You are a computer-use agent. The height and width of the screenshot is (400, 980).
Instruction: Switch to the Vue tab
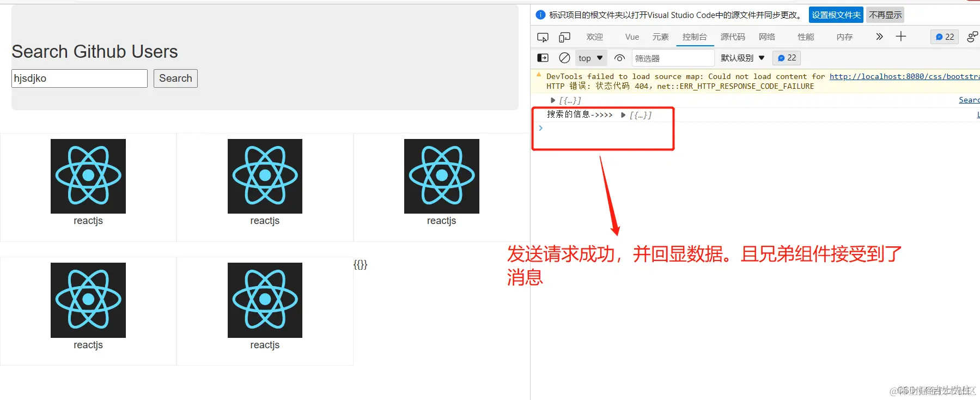tap(632, 37)
